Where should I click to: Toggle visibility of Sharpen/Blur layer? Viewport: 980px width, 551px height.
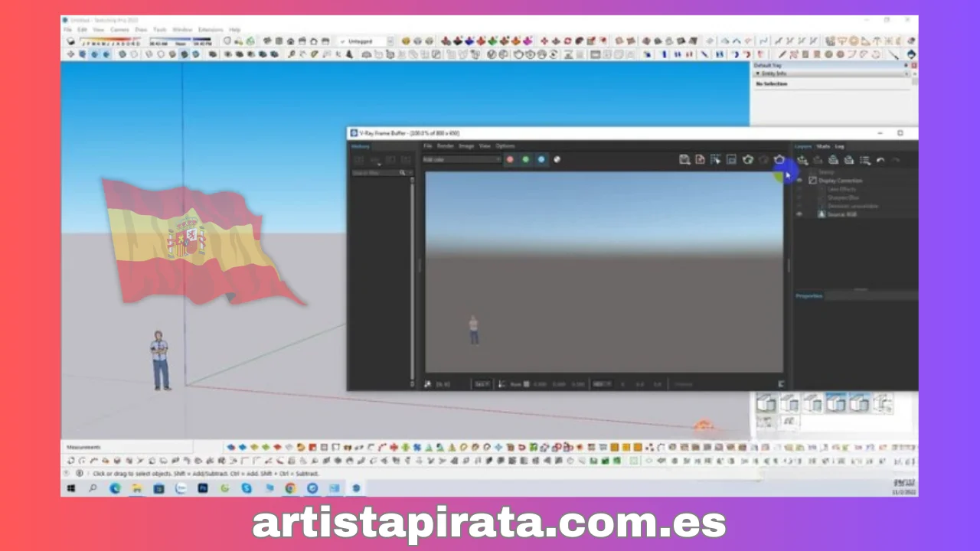point(799,197)
